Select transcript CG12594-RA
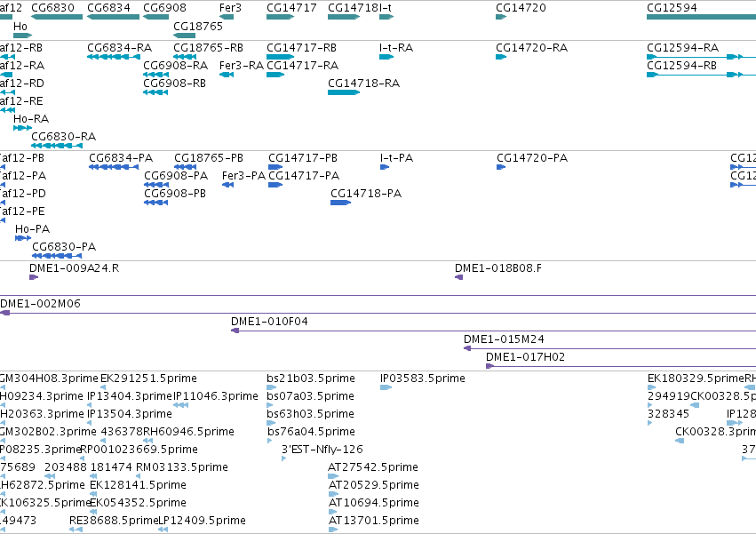 pos(702,57)
